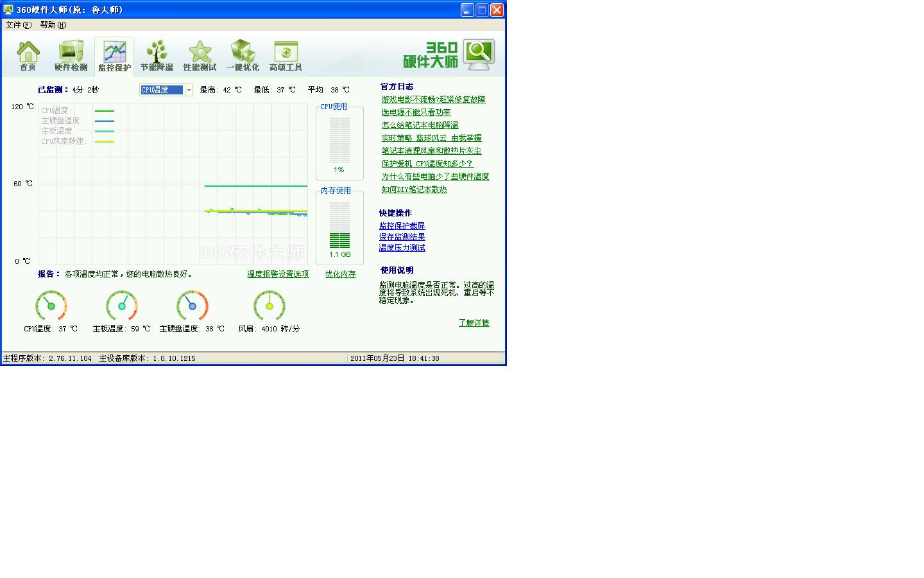This screenshot has width=924, height=578.
Task: Click the 了解详情 link
Action: point(474,323)
